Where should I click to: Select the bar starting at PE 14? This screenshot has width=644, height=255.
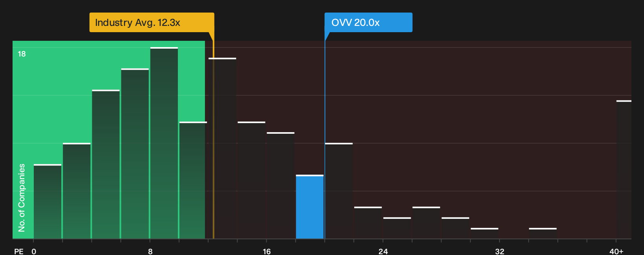251,180
